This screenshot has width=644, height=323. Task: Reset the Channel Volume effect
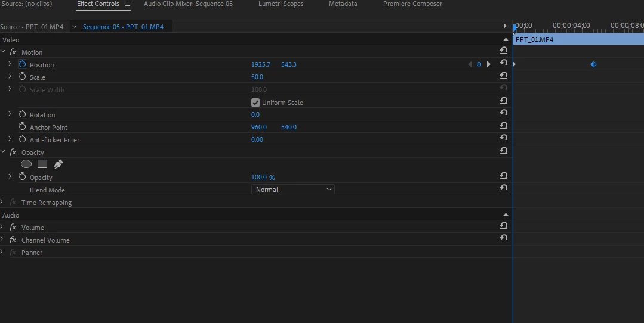[x=504, y=238]
